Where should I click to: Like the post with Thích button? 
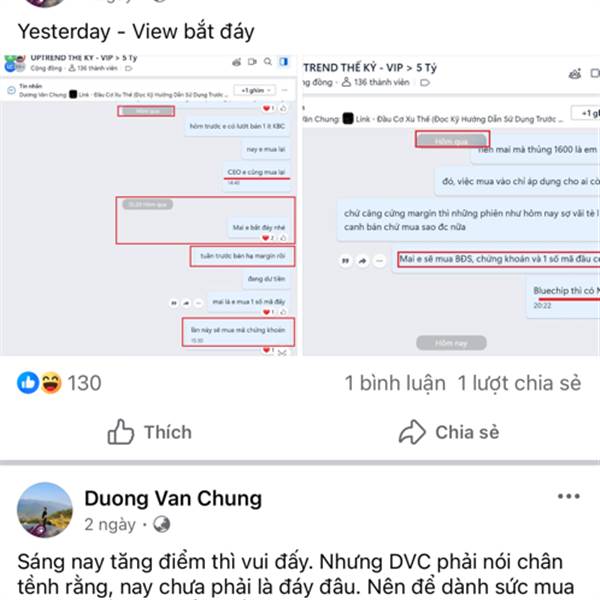click(150, 432)
